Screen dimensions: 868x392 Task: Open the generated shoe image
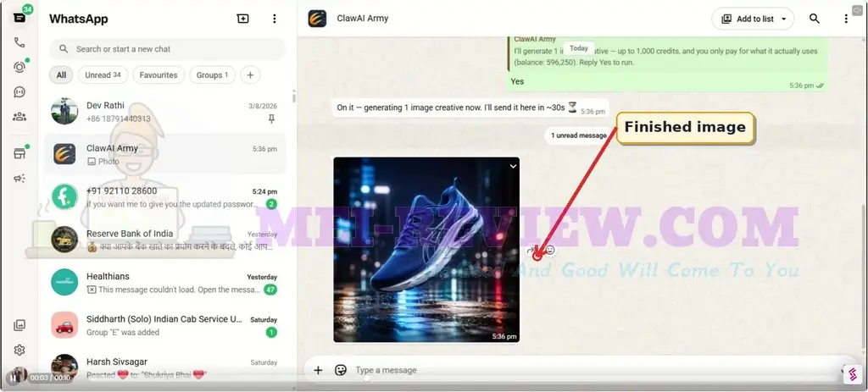(426, 250)
